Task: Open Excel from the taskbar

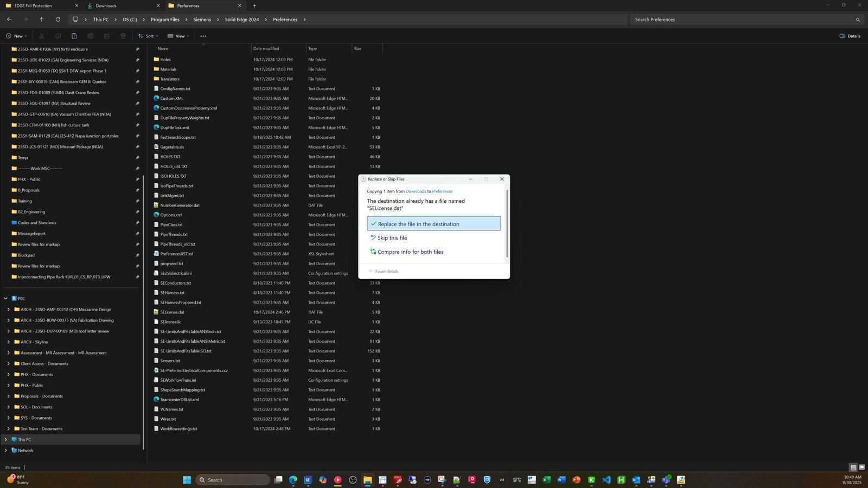Action: [x=546, y=480]
